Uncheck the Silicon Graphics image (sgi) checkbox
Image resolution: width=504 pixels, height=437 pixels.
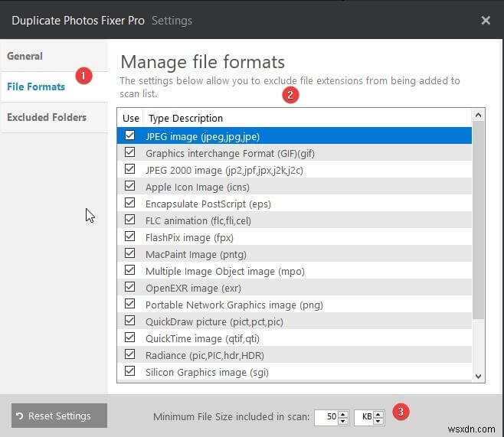pos(129,372)
